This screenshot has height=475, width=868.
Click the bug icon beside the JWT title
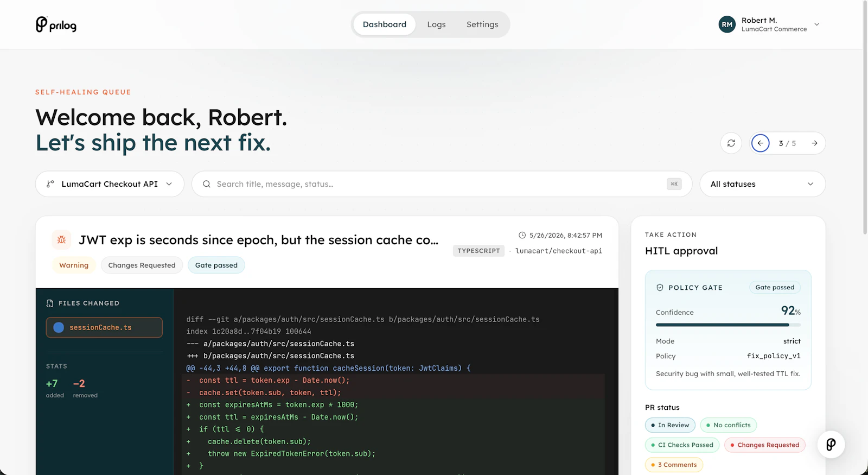coord(61,239)
